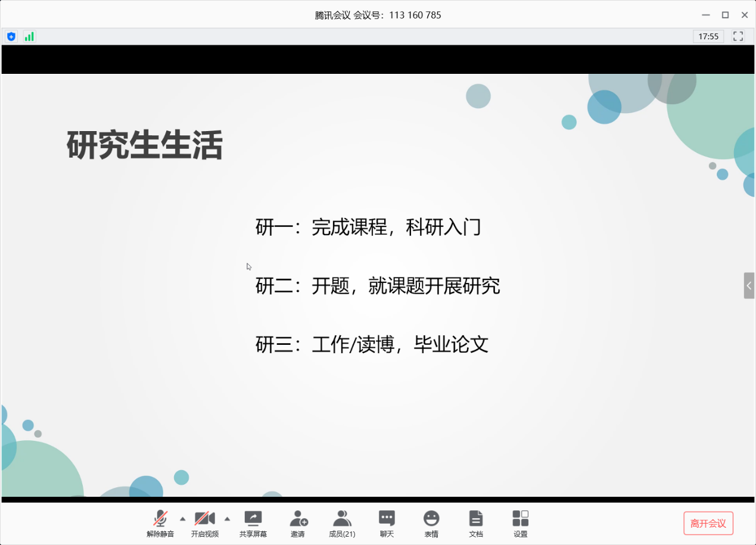Screen dimensions: 756x545
Task: Unmute the microphone
Action: pos(160,523)
